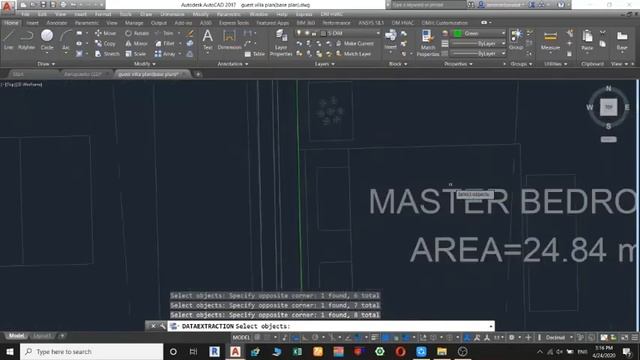The height and width of the screenshot is (360, 640).
Task: Toggle grid display in status bar
Action: [258, 338]
